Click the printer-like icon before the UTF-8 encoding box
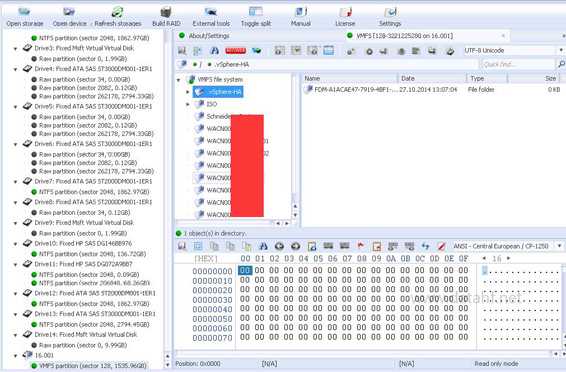 (x=450, y=52)
